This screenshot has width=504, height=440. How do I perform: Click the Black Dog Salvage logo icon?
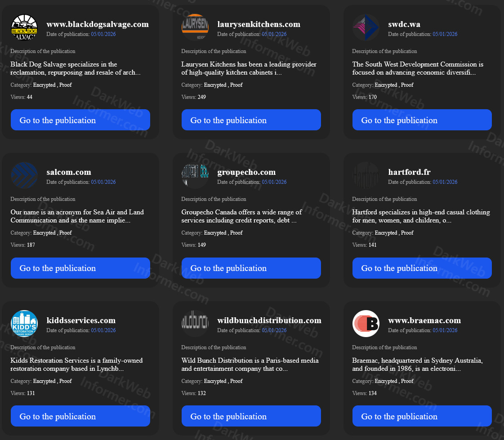(x=24, y=27)
